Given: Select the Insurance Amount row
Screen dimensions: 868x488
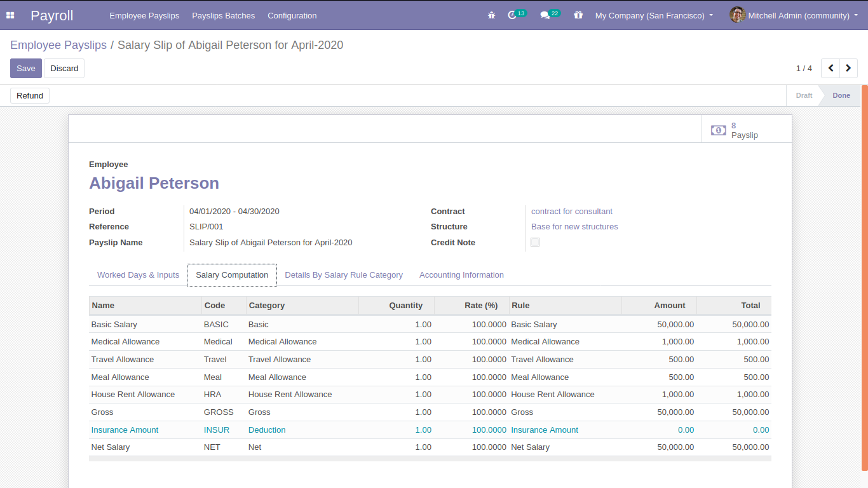Looking at the screenshot, I should coord(125,430).
